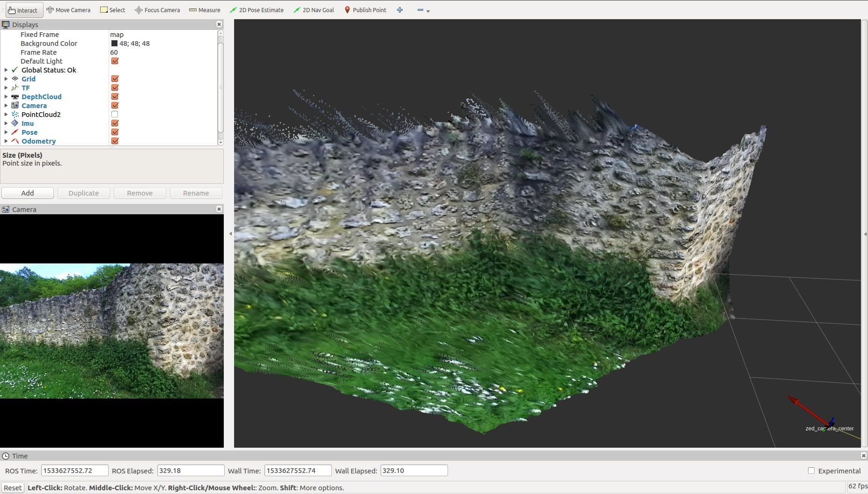Toggle the Experimental checkbox
Image resolution: width=868 pixels, height=494 pixels.
click(x=811, y=471)
